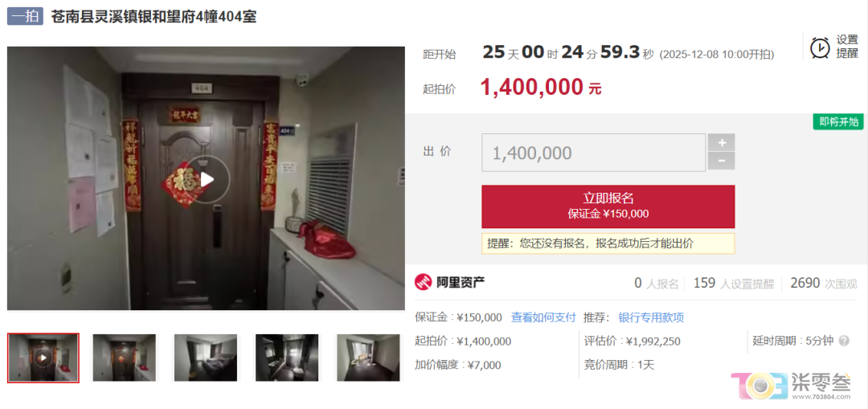Select the first video thumbnail
868x409 pixels.
click(43, 358)
